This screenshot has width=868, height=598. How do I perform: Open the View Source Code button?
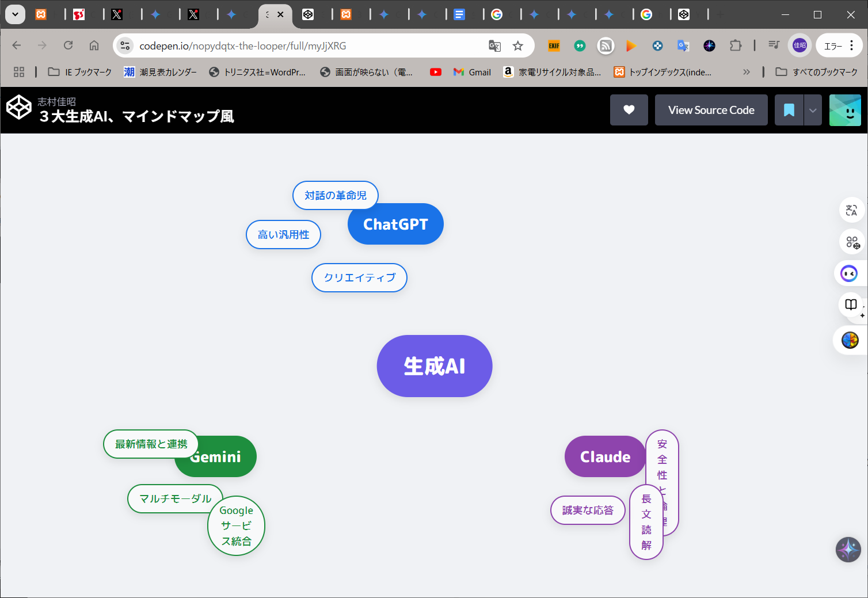click(x=711, y=110)
